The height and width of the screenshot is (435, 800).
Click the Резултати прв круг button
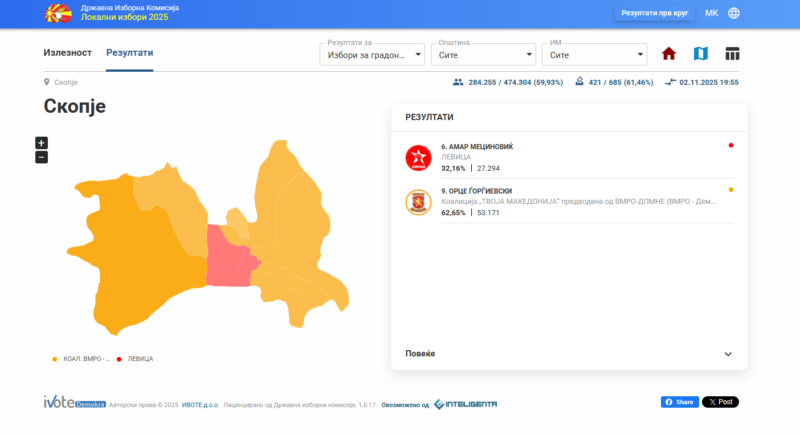(x=653, y=13)
